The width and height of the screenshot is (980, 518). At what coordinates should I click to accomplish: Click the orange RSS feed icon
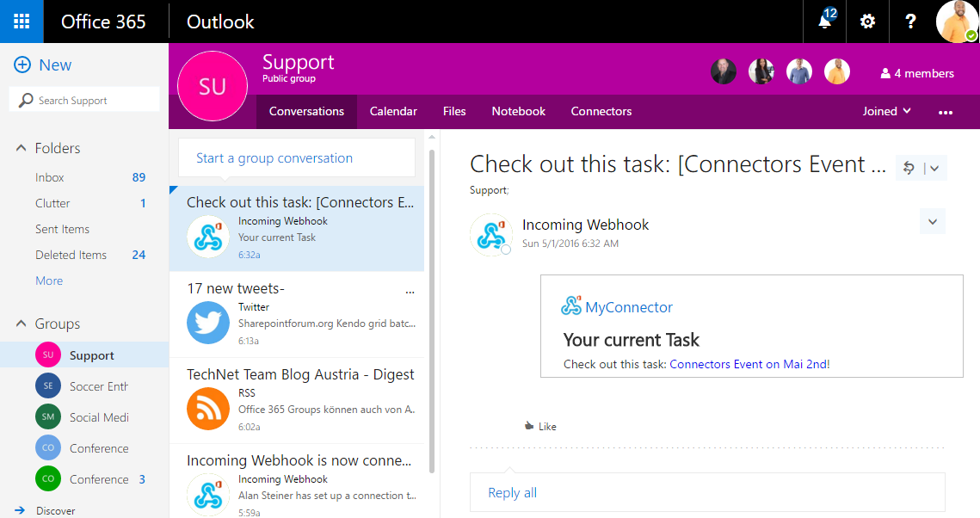pos(207,409)
